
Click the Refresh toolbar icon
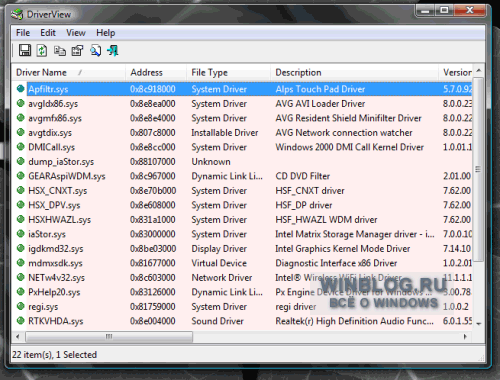tap(42, 51)
